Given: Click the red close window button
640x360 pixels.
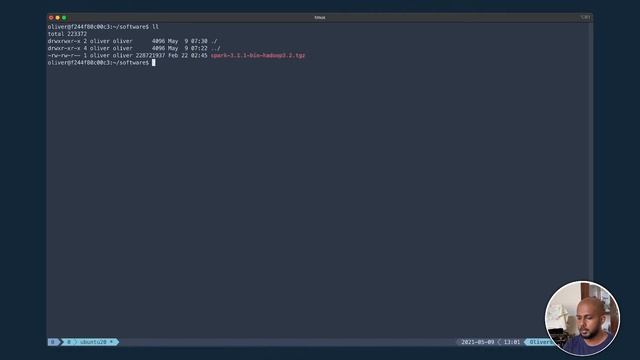Looking at the screenshot, I should click(x=51, y=18).
